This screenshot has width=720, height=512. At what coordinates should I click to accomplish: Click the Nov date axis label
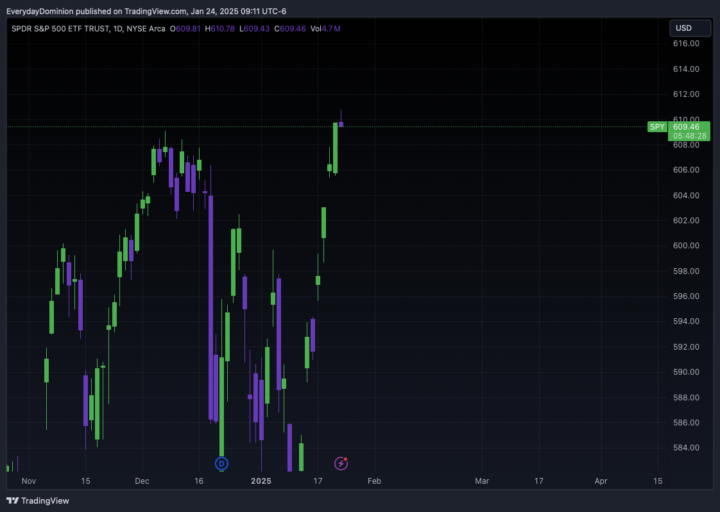pyautogui.click(x=28, y=481)
